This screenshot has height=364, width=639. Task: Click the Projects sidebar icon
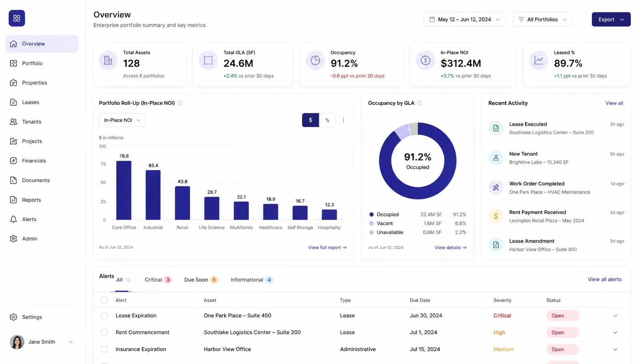click(14, 141)
